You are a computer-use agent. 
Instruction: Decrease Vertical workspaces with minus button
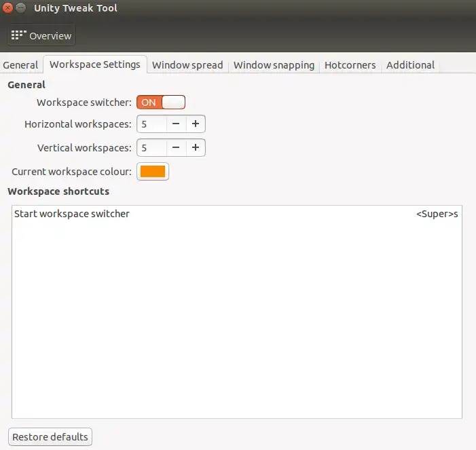pyautogui.click(x=176, y=147)
